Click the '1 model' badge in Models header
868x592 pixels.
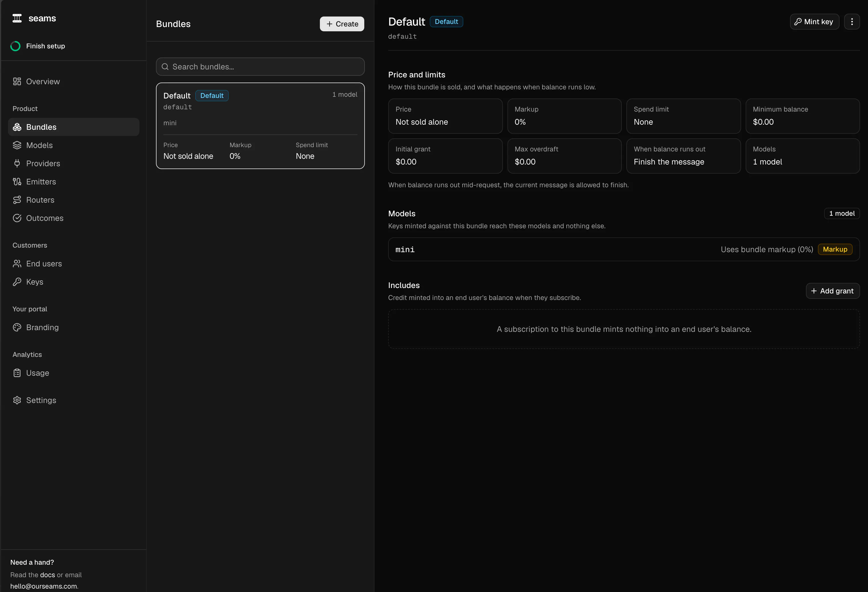click(842, 213)
